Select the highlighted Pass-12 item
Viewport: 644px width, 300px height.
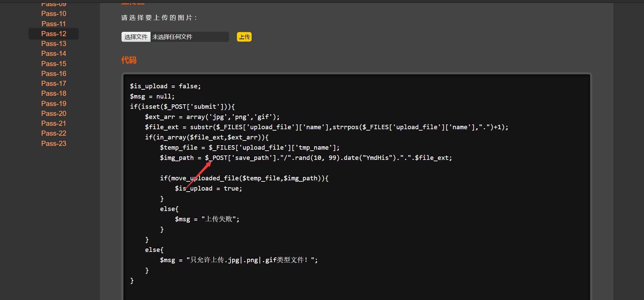[54, 34]
